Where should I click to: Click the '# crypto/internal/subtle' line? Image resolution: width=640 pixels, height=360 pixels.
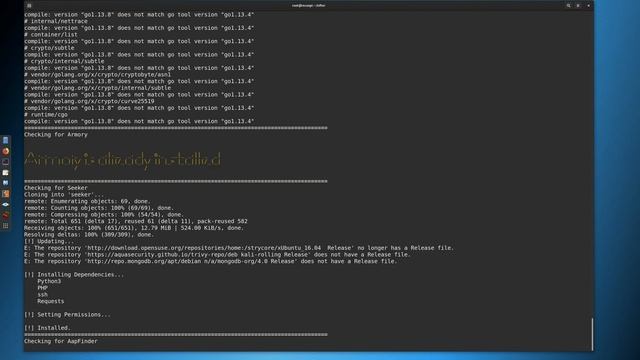coord(64,61)
